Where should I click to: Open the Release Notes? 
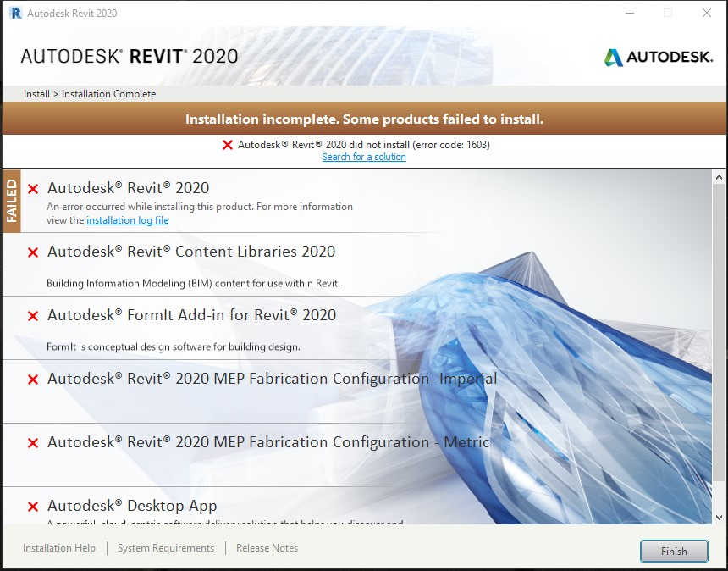267,548
